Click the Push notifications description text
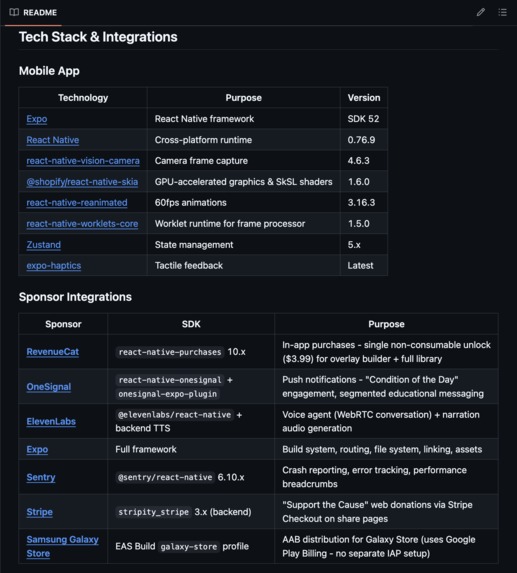The width and height of the screenshot is (517, 573). [383, 387]
